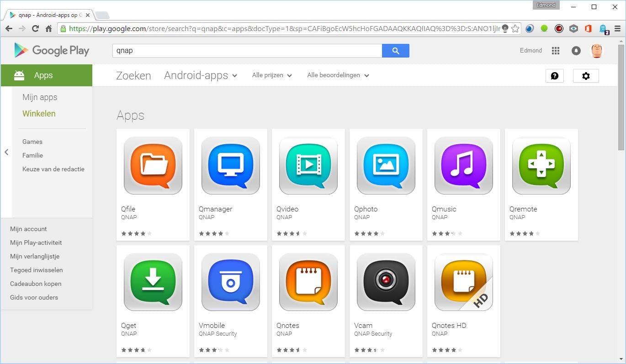The image size is (626, 364).
Task: Open a new browser tab
Action: click(x=102, y=16)
